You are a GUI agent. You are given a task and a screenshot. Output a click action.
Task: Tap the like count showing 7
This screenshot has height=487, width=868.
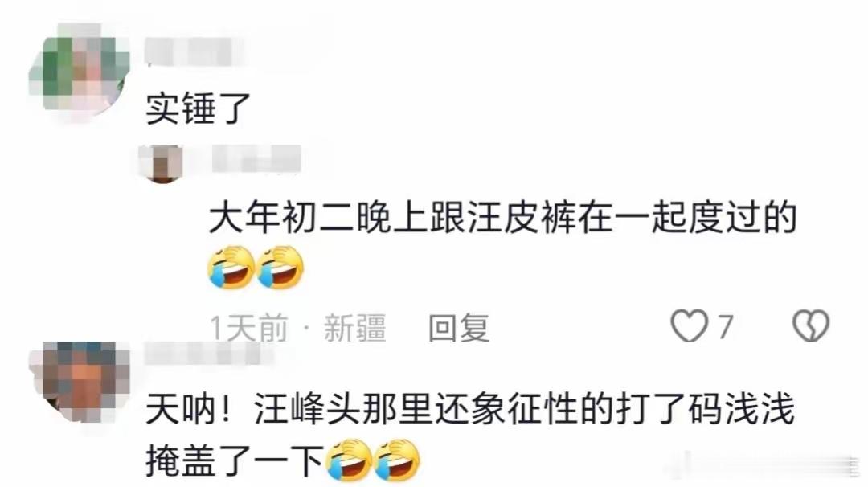tap(726, 326)
